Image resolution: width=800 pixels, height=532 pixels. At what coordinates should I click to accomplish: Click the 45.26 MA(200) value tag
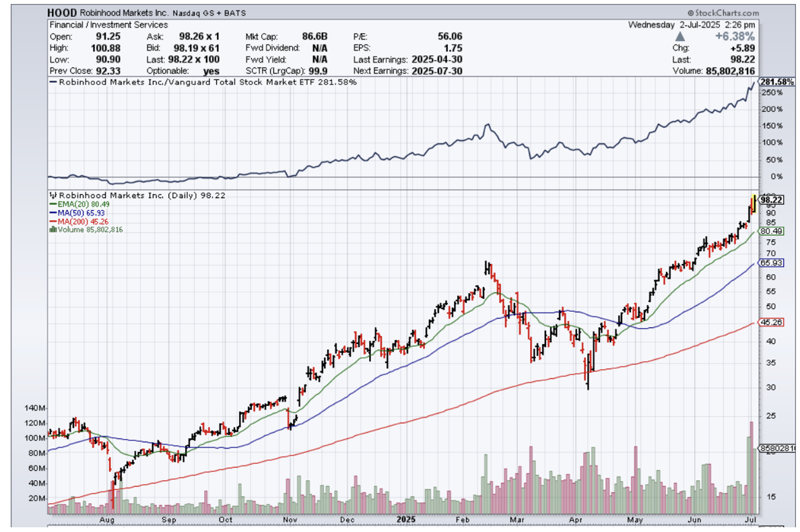tap(768, 322)
